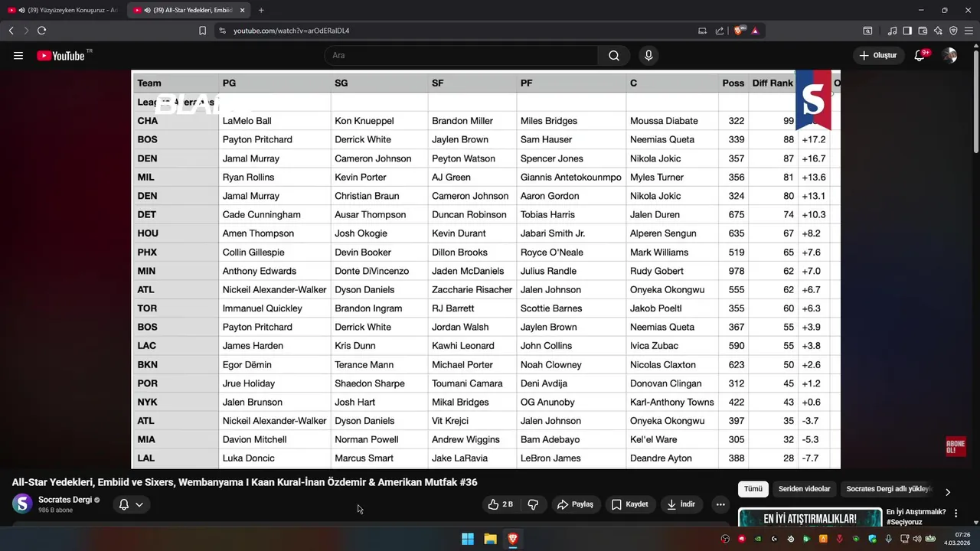
Task: Open the Socrates Dergi channel name
Action: click(x=65, y=500)
